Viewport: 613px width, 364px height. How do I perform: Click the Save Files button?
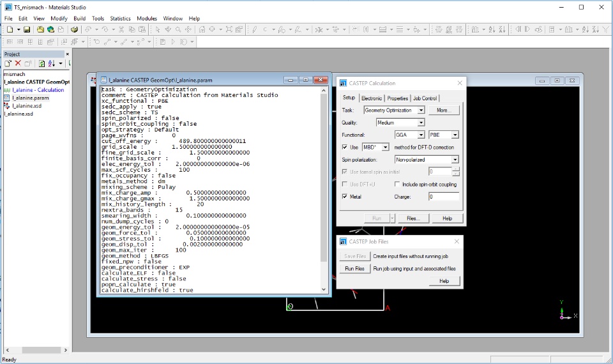(x=354, y=256)
